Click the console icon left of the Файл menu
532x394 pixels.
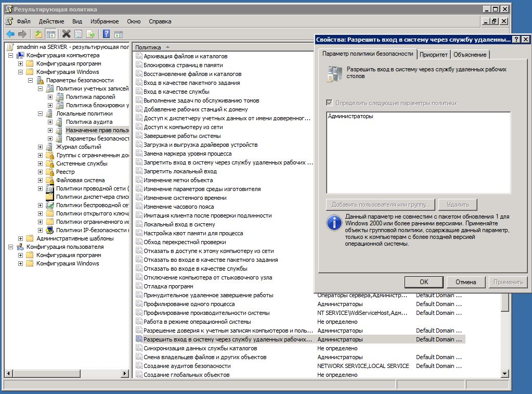click(9, 21)
